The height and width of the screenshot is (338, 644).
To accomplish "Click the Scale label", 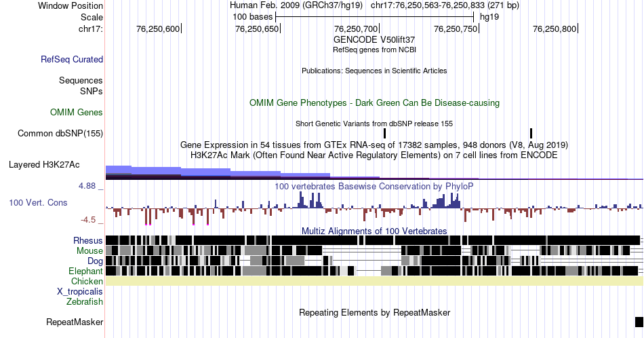I will point(92,17).
